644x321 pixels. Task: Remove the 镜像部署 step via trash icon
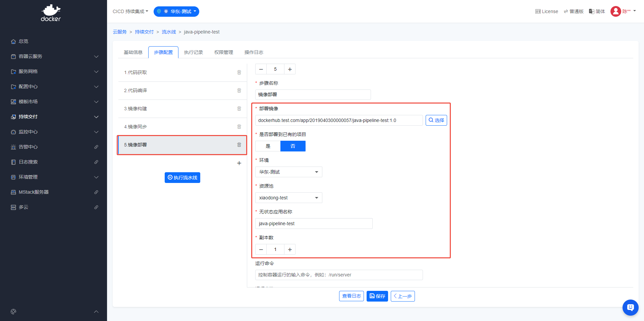tap(239, 145)
